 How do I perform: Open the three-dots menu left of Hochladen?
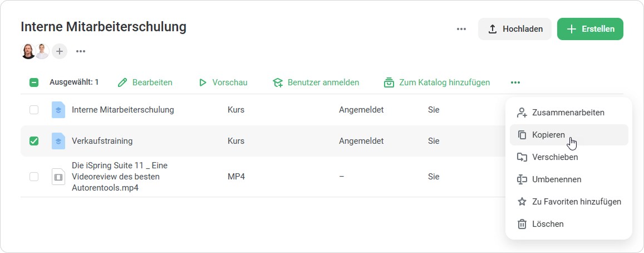pos(461,29)
